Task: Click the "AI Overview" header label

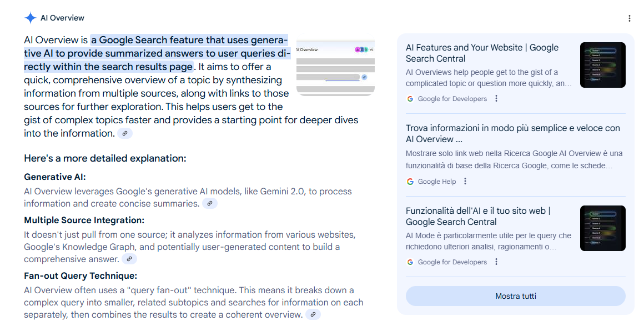Action: pos(62,18)
